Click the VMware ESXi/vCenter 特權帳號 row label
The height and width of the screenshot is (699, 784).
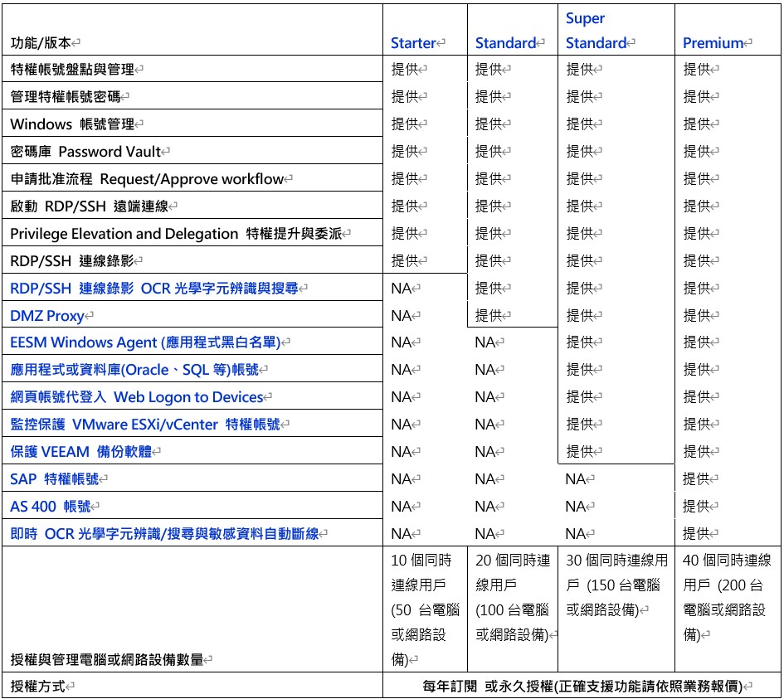[145, 425]
